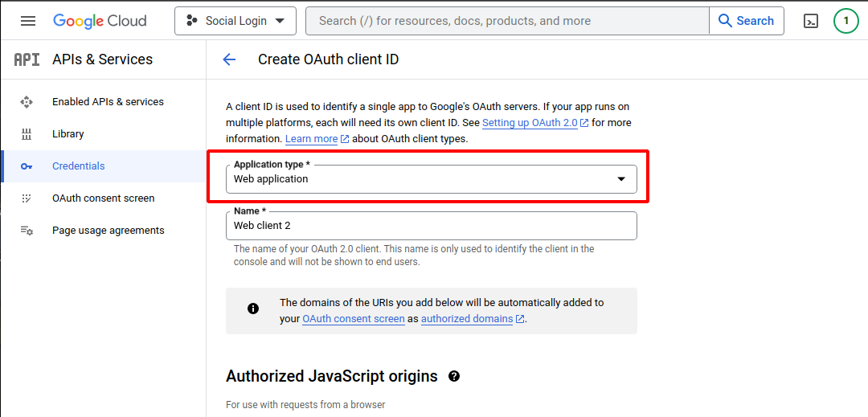Open the Setting up OAuth 2.0 link
Viewport: 868px width, 417px height.
click(x=530, y=122)
